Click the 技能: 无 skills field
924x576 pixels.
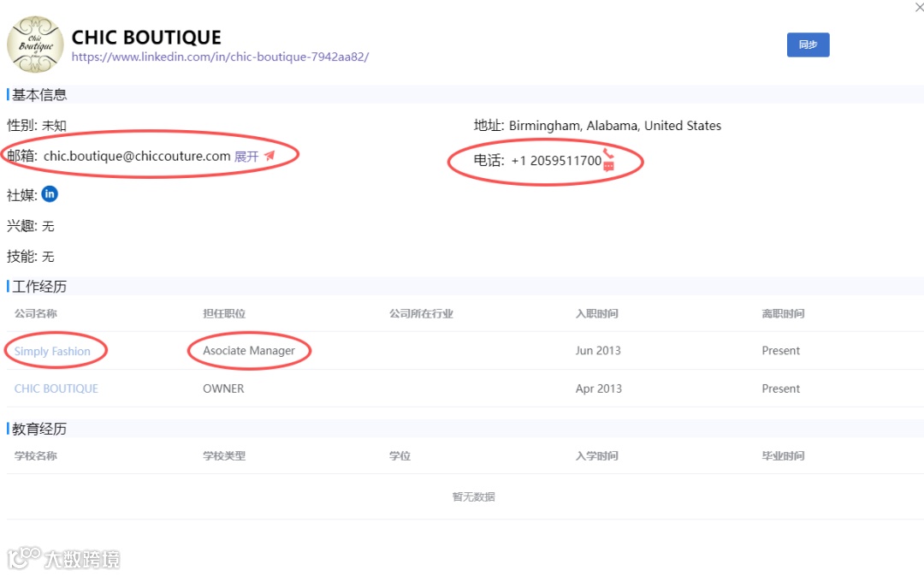(31, 257)
